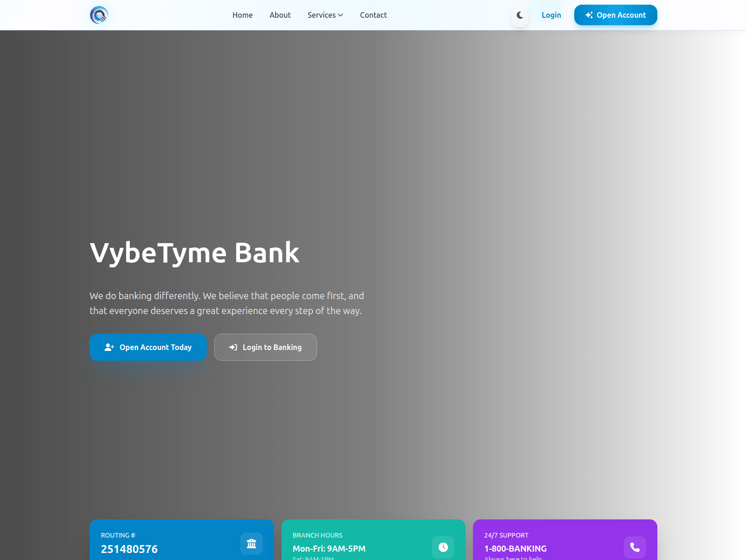Screen dimensions: 747x560
Task: Expand the Services dropdown menu
Action: click(x=322, y=15)
